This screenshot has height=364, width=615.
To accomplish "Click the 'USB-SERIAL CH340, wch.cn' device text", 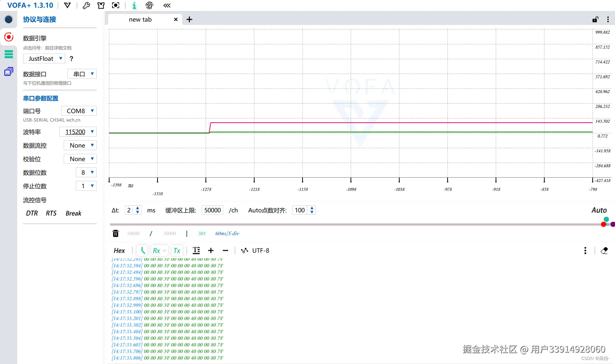I will click(52, 120).
